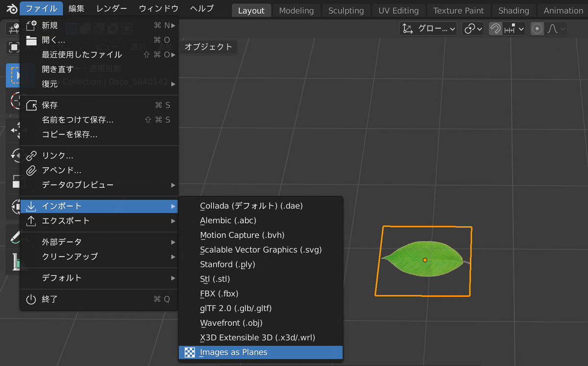Import FBX (.fbx) file

(261, 294)
